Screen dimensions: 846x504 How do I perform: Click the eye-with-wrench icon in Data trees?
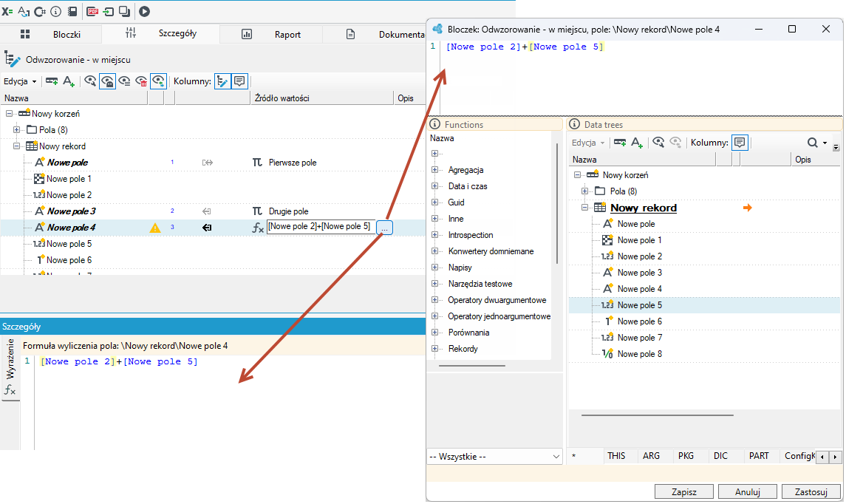click(658, 143)
